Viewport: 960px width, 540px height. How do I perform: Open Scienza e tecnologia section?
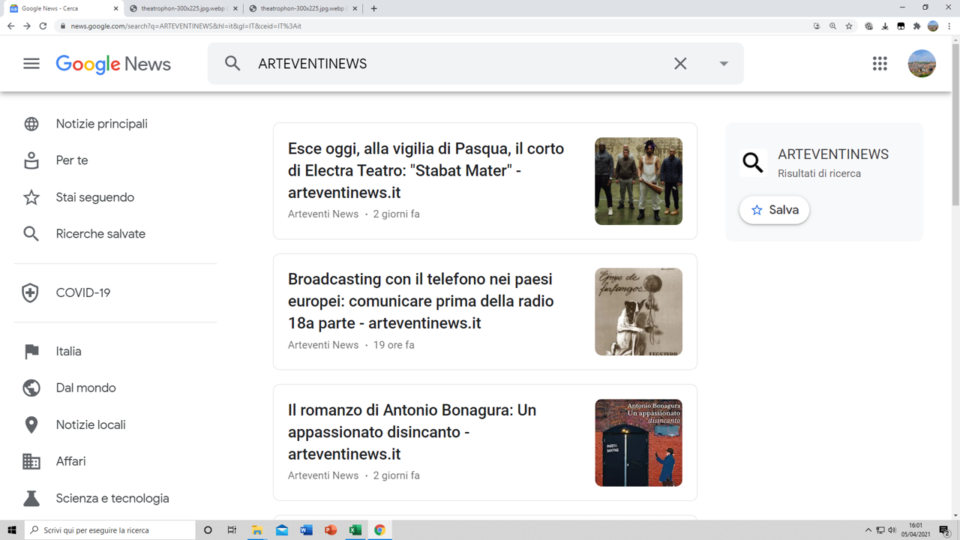pos(113,498)
